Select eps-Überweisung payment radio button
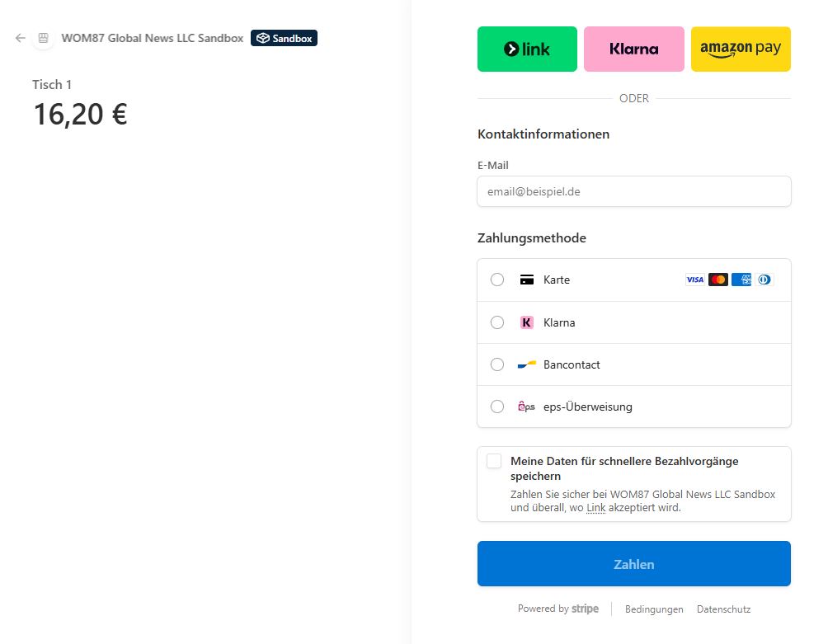The height and width of the screenshot is (644, 828). pyautogui.click(x=497, y=407)
